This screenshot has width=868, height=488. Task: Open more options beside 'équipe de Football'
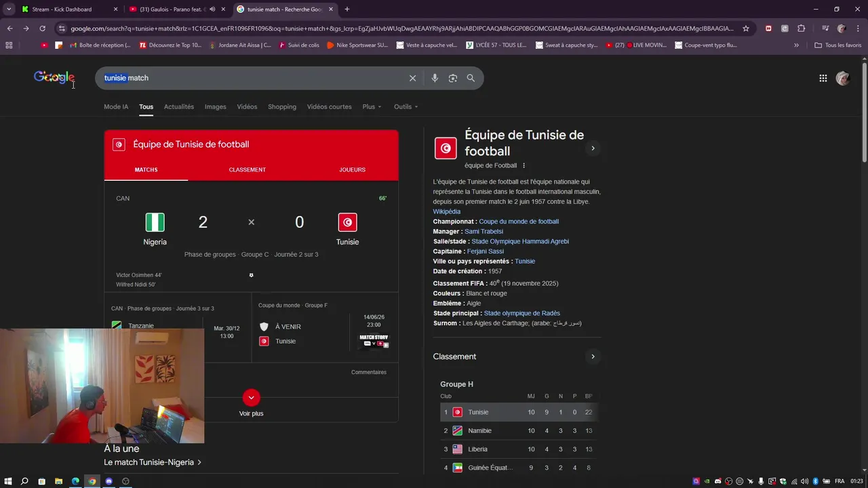pyautogui.click(x=524, y=165)
